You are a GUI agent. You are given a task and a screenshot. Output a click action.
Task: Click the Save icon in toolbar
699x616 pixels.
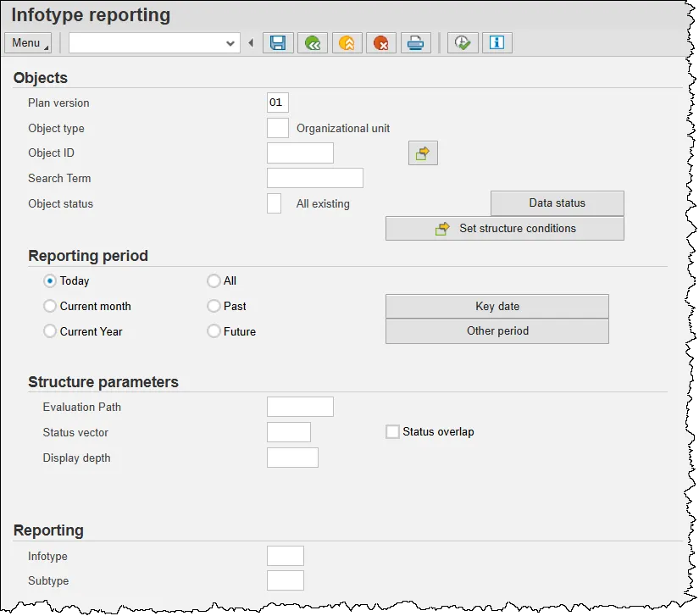[278, 43]
